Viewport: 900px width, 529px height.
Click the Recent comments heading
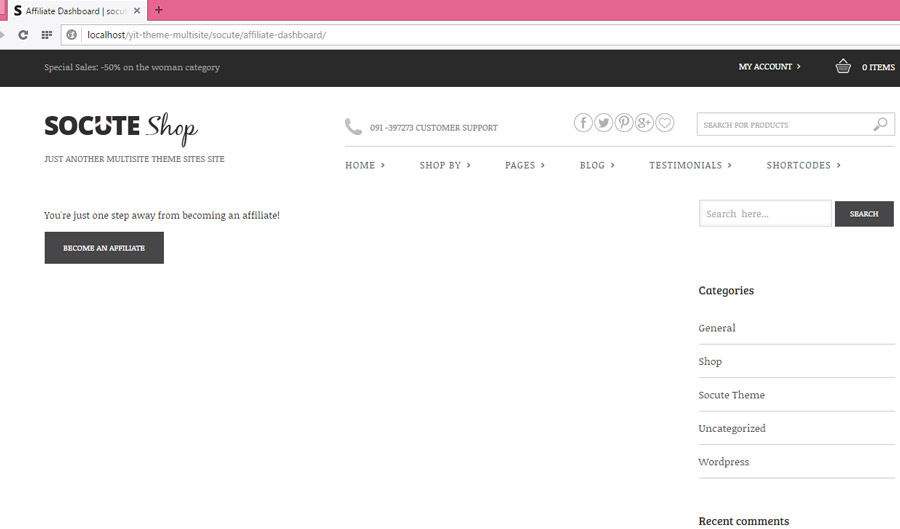click(x=743, y=521)
